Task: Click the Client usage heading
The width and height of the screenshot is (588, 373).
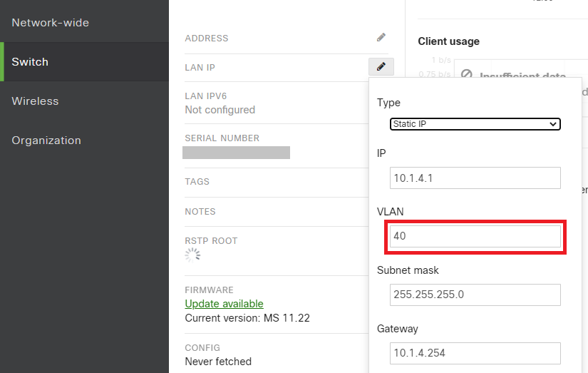Action: [448, 41]
